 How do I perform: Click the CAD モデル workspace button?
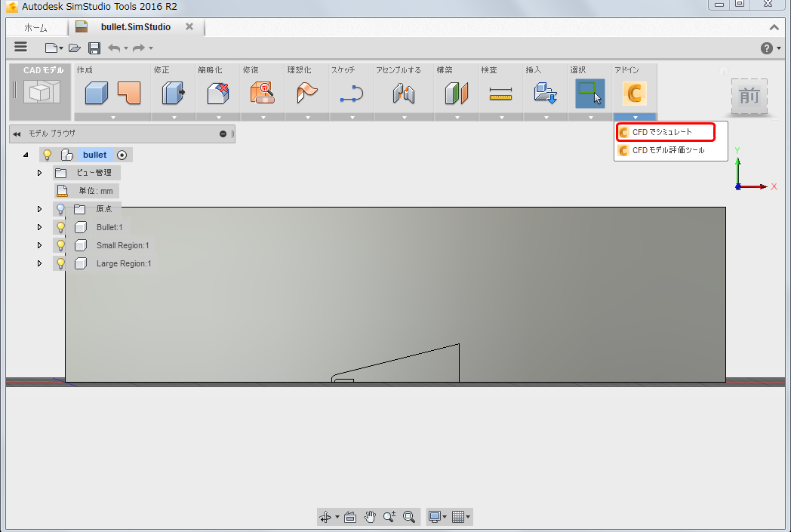pos(40,92)
